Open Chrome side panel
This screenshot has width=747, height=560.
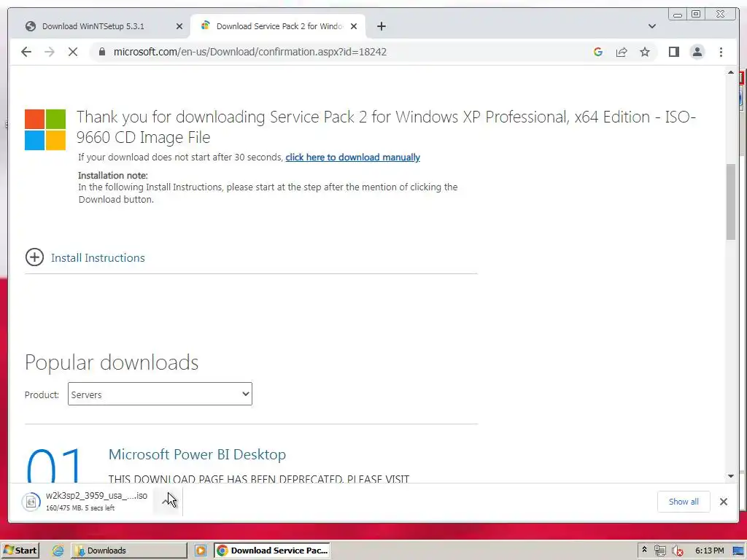[673, 52]
